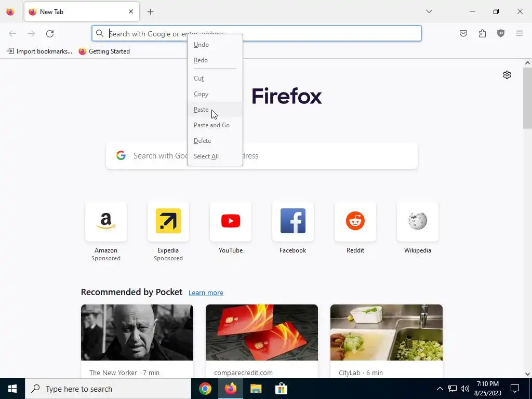Click the page scrollbar down arrow

click(x=527, y=374)
